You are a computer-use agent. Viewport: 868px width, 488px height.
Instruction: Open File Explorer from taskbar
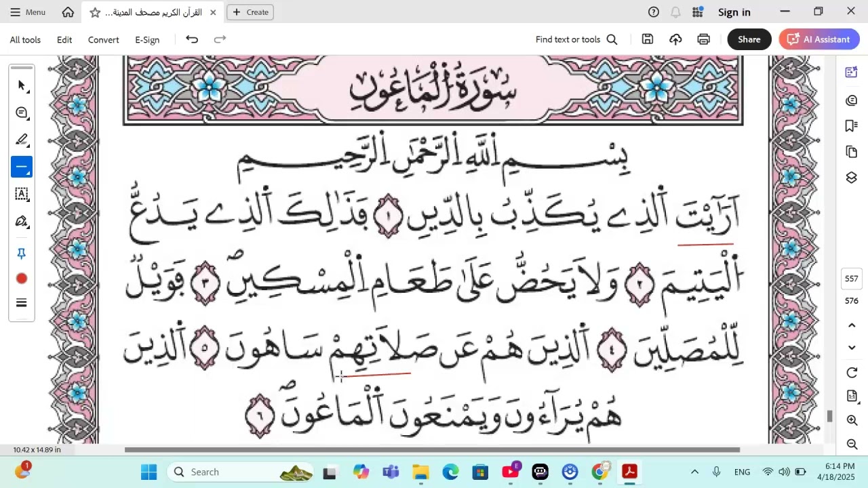click(420, 472)
